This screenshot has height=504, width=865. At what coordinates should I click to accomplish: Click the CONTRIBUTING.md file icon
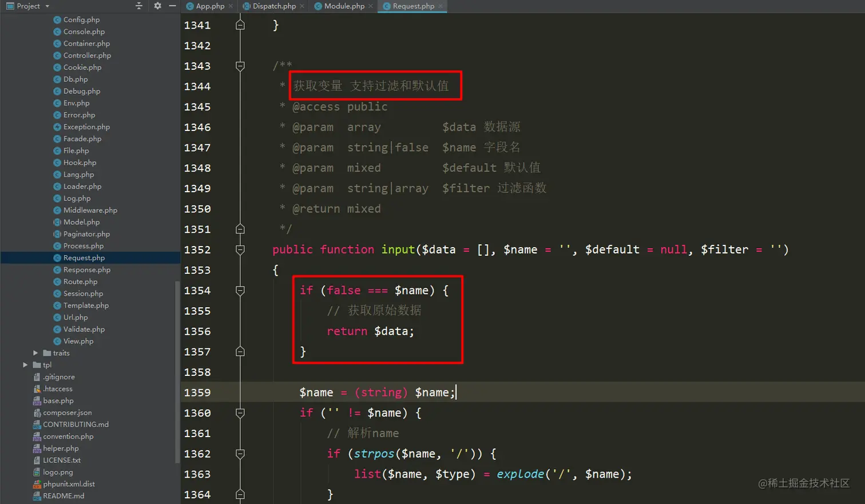(x=37, y=424)
